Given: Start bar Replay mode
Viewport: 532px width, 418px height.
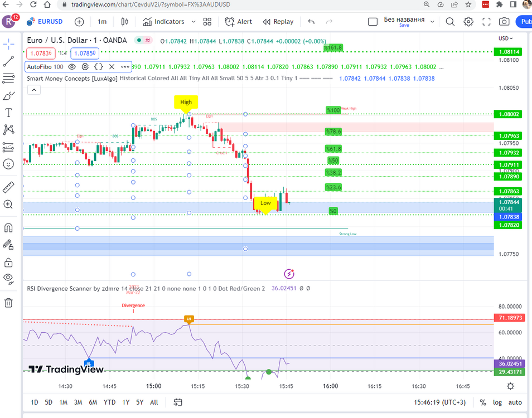Looking at the screenshot, I should [x=278, y=22].
